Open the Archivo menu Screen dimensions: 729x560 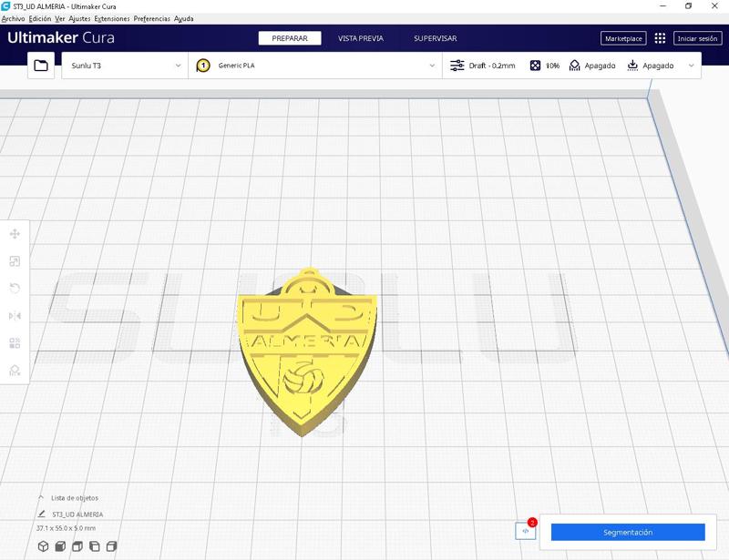(x=13, y=18)
